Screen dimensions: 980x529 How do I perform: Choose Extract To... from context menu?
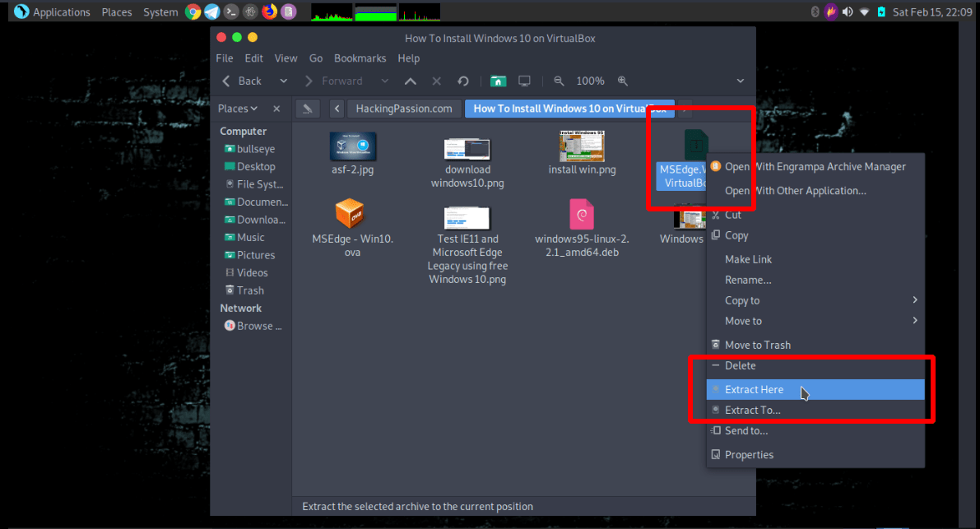(x=815, y=411)
